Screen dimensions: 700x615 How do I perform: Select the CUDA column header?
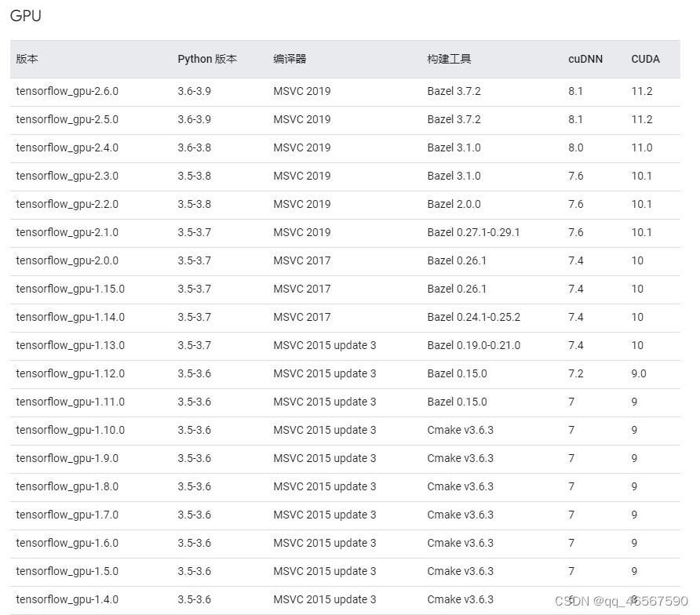tap(645, 59)
